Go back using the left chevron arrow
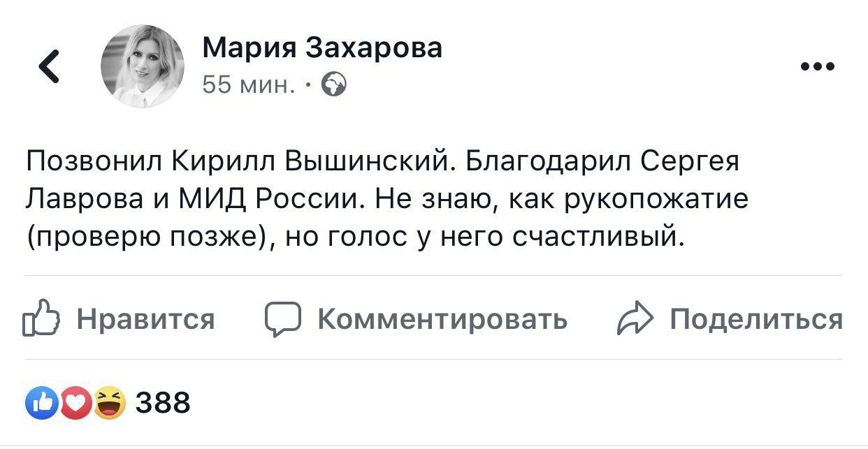This screenshot has width=868, height=449. [48, 67]
